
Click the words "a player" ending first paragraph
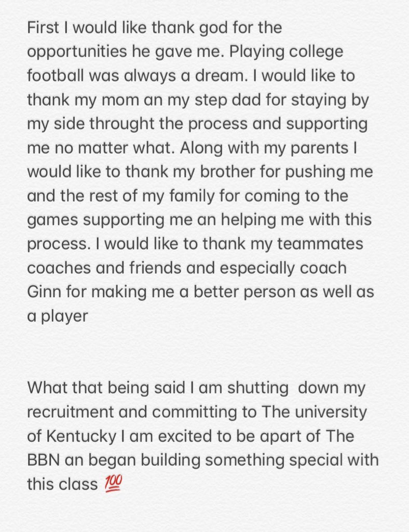tap(57, 316)
